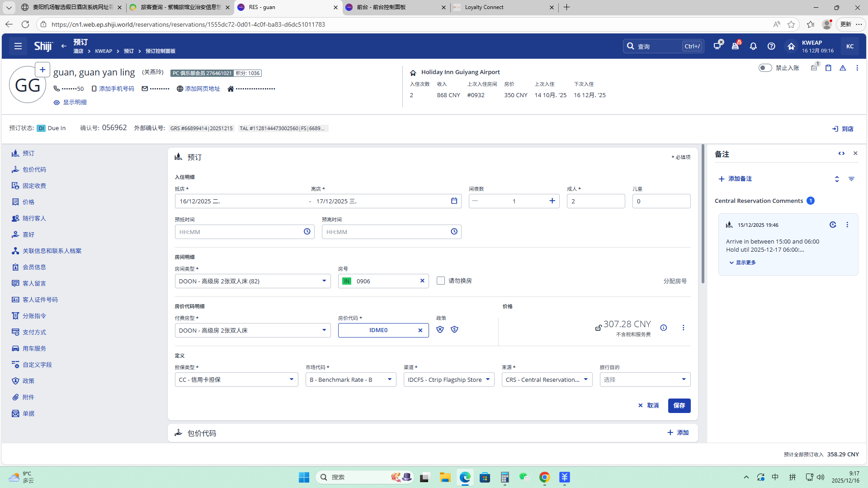Screen dimensions: 868x488
Task: Toggle the 禁止入账 switch
Action: (x=765, y=68)
